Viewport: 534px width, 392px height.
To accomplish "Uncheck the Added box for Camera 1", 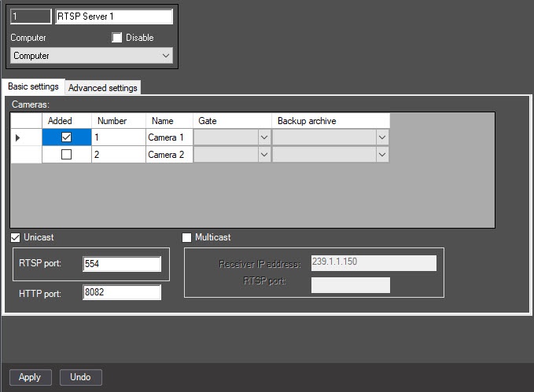I will pyautogui.click(x=66, y=137).
